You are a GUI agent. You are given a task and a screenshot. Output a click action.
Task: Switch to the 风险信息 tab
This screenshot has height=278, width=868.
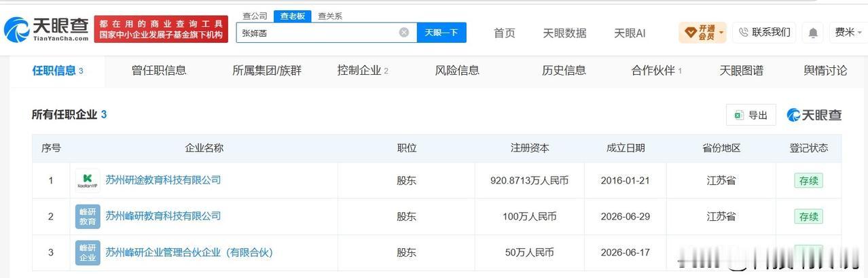(x=457, y=70)
